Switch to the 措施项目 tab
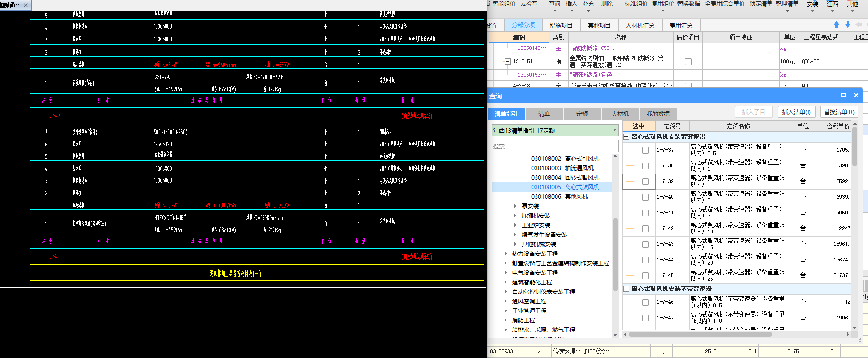This screenshot has width=868, height=358. point(561,25)
